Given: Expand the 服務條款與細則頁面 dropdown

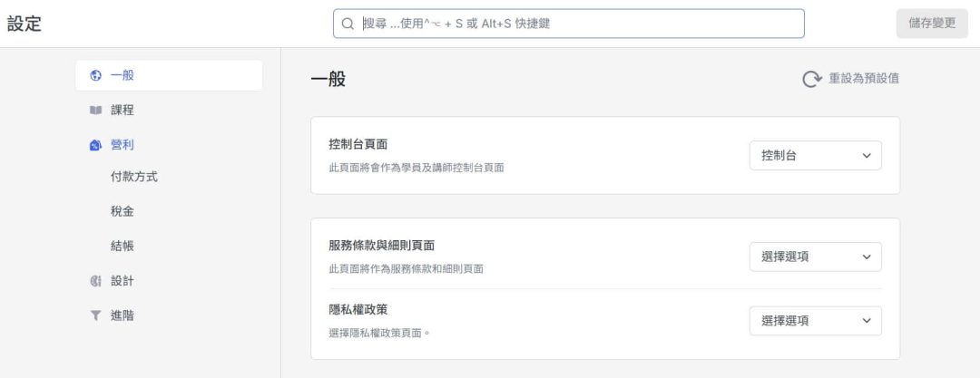Looking at the screenshot, I should (x=815, y=257).
